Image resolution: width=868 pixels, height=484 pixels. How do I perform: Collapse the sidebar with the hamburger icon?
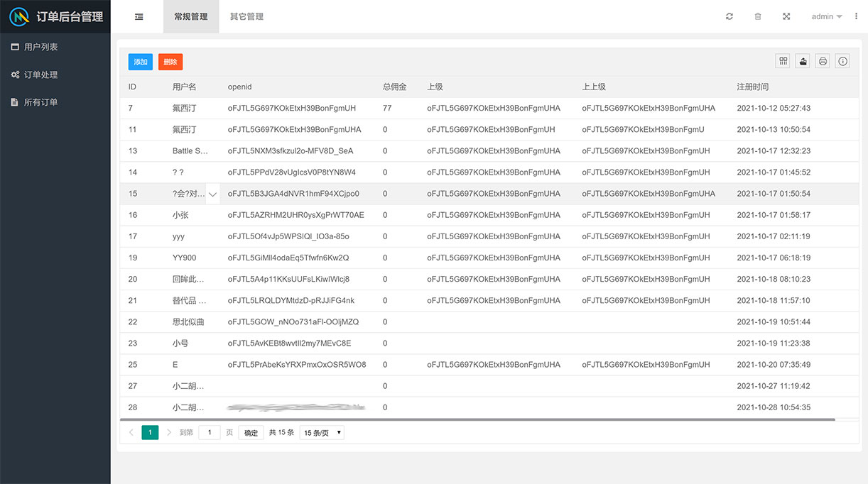coord(138,16)
